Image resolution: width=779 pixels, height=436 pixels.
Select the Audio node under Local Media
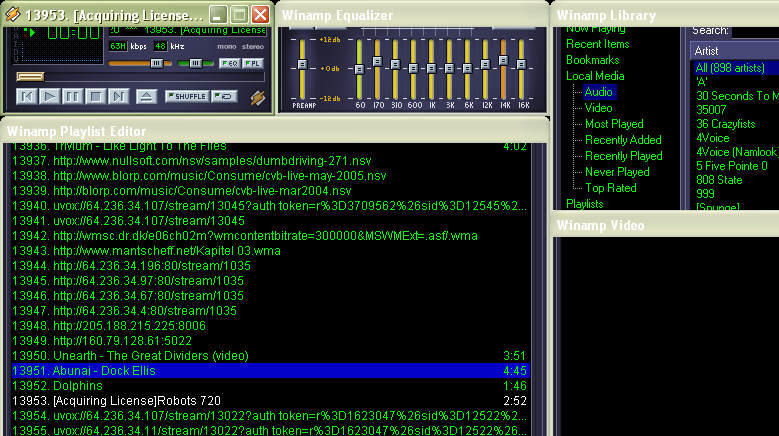click(599, 92)
